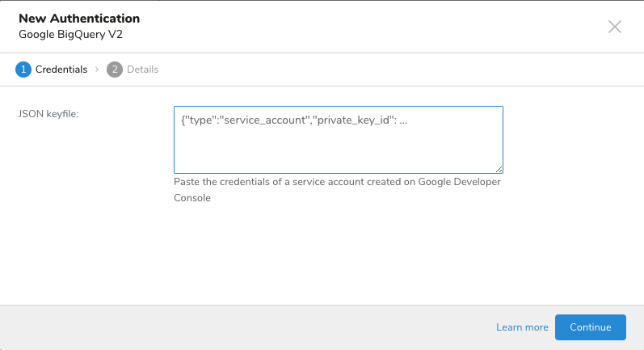The image size is (644, 350).
Task: Open the Learn more link
Action: tap(522, 327)
